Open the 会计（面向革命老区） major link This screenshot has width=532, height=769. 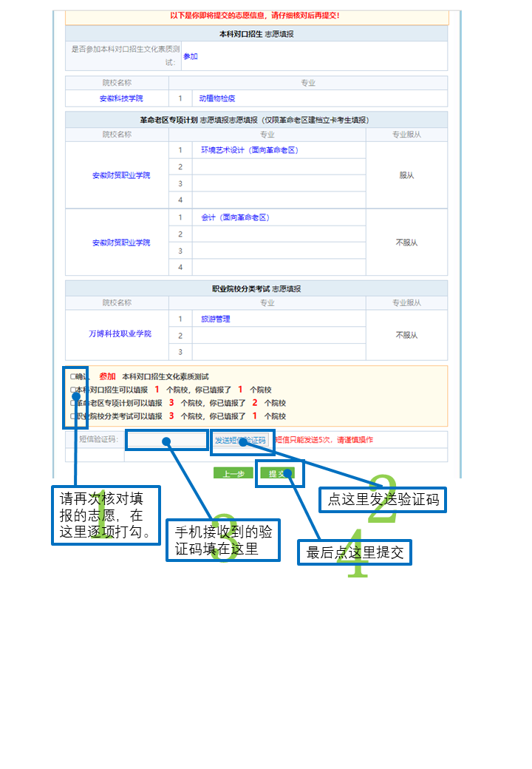click(x=235, y=218)
